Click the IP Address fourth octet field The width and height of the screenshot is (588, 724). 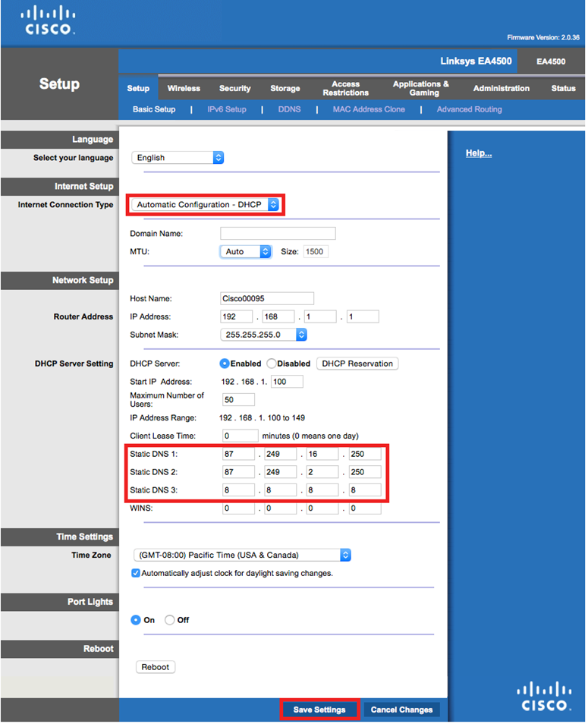pos(363,316)
